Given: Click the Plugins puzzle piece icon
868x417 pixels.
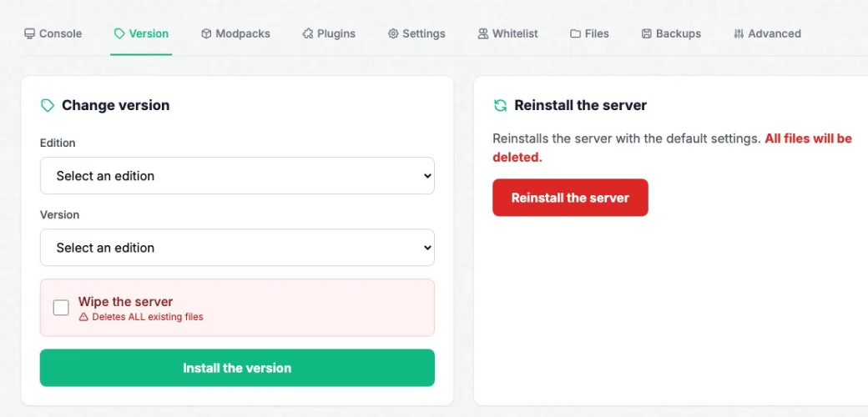Looking at the screenshot, I should pyautogui.click(x=308, y=33).
